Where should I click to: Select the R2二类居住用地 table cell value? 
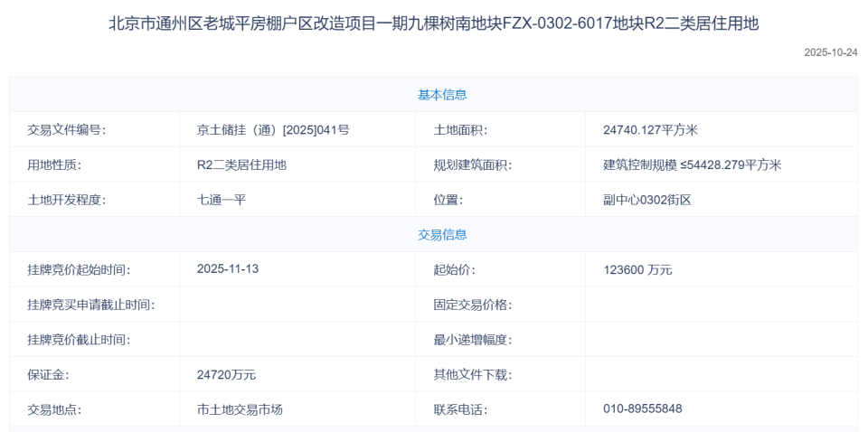(241, 164)
